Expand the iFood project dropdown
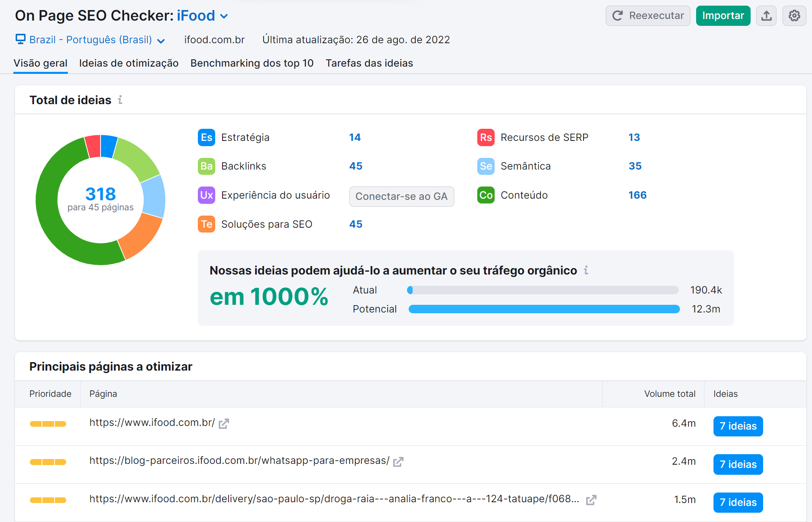Screen dimensions: 812x522 point(202,16)
